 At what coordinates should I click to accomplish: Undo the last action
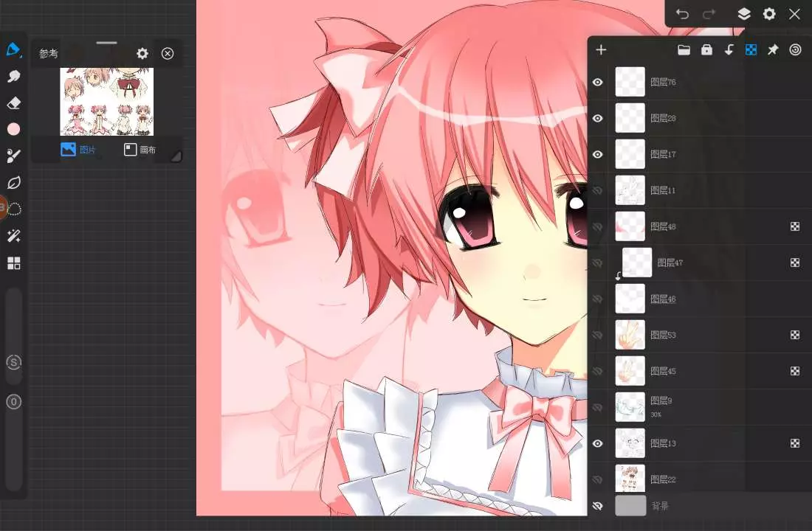[x=682, y=14]
